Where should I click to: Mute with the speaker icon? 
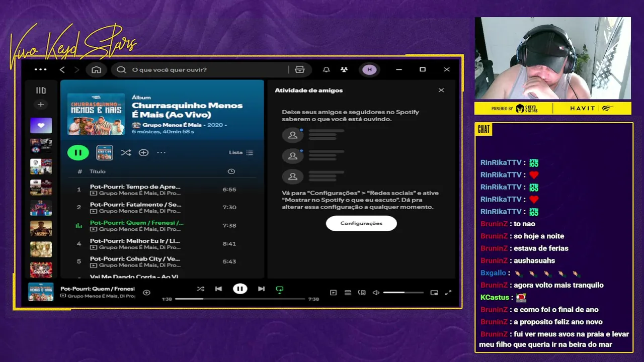(376, 293)
